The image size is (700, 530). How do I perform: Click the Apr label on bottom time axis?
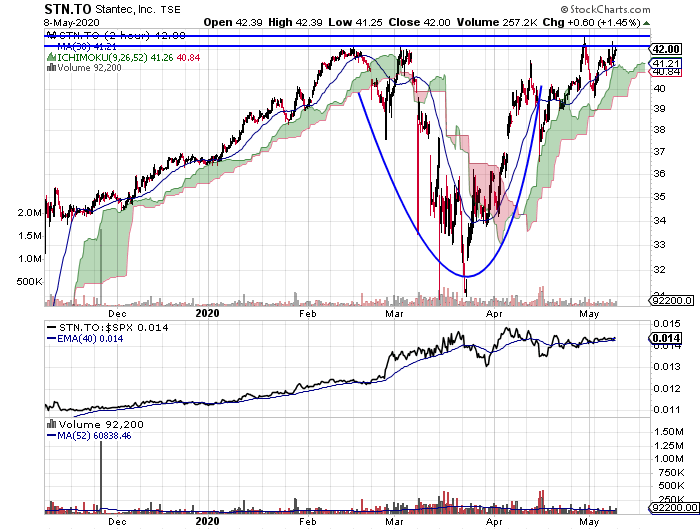pos(494,522)
